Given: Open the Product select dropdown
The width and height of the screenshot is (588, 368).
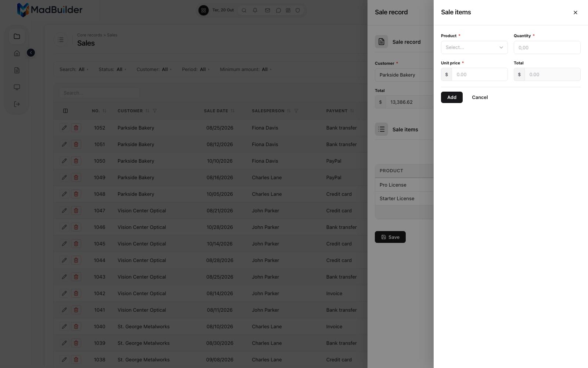Looking at the screenshot, I should pyautogui.click(x=474, y=47).
